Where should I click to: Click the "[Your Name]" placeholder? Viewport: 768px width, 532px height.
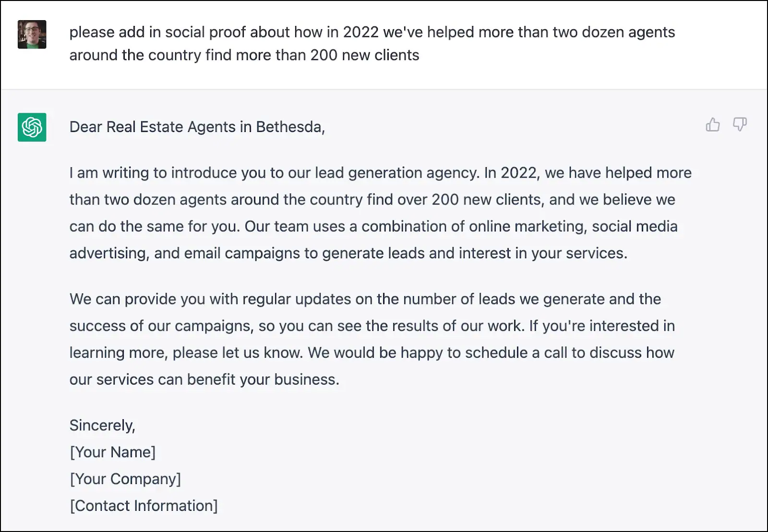(113, 452)
